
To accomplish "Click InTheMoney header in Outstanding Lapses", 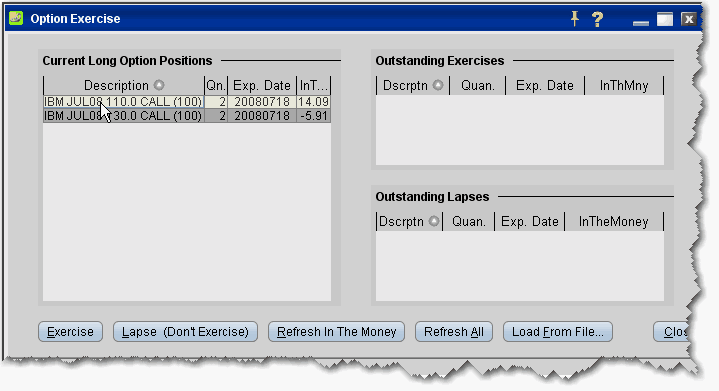I will tap(614, 222).
